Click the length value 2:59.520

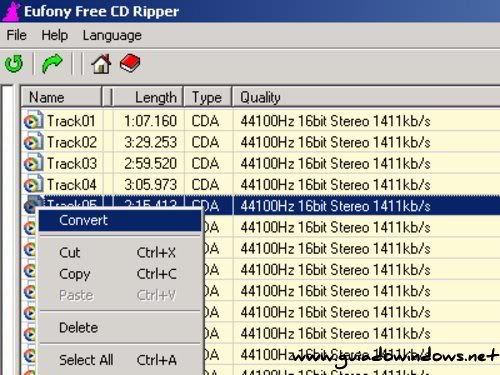point(150,163)
